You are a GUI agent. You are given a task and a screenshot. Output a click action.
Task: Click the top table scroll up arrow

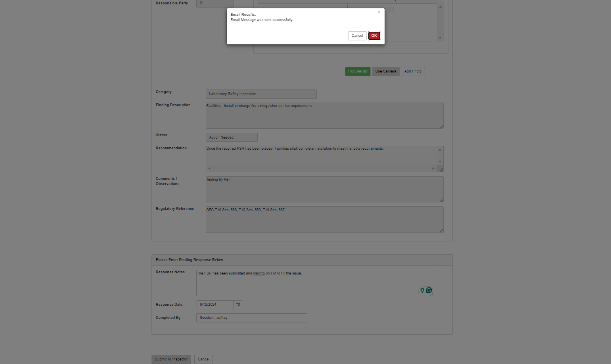(440, 7)
